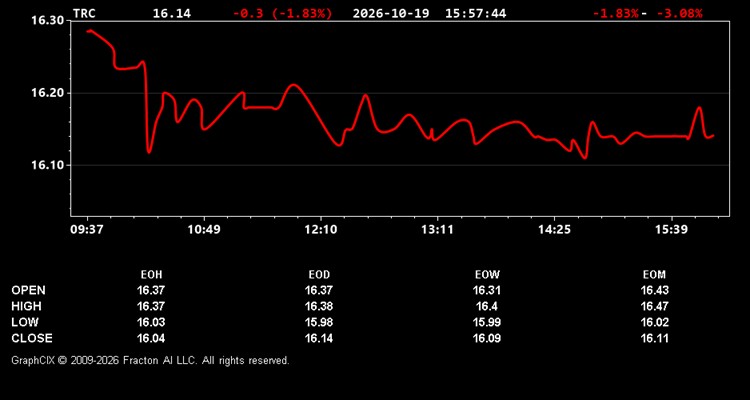
Task: Click the 12:10 time axis label
Action: point(321,230)
